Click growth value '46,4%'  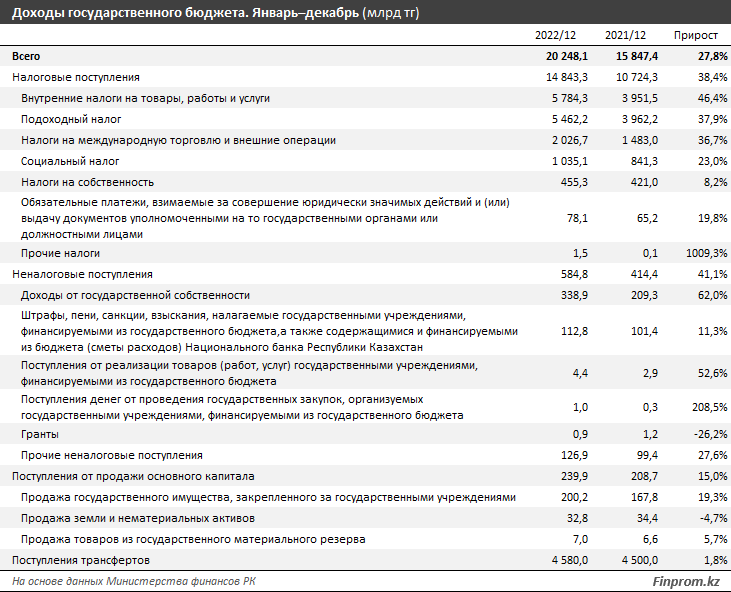click(713, 98)
